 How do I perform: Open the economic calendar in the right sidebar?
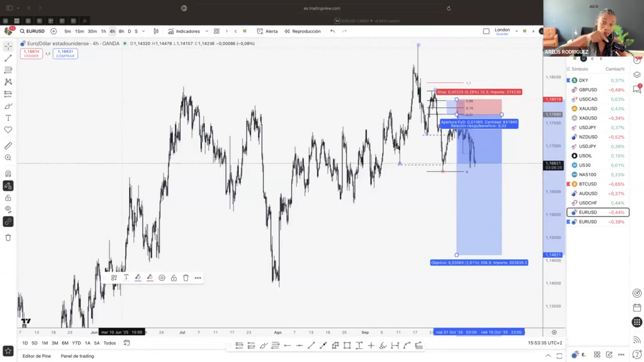point(636,307)
